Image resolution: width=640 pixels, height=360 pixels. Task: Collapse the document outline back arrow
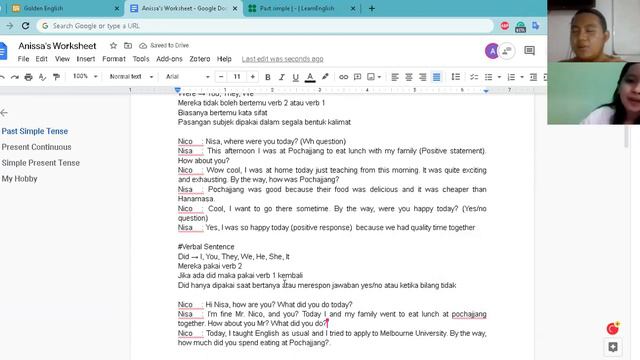point(4,113)
